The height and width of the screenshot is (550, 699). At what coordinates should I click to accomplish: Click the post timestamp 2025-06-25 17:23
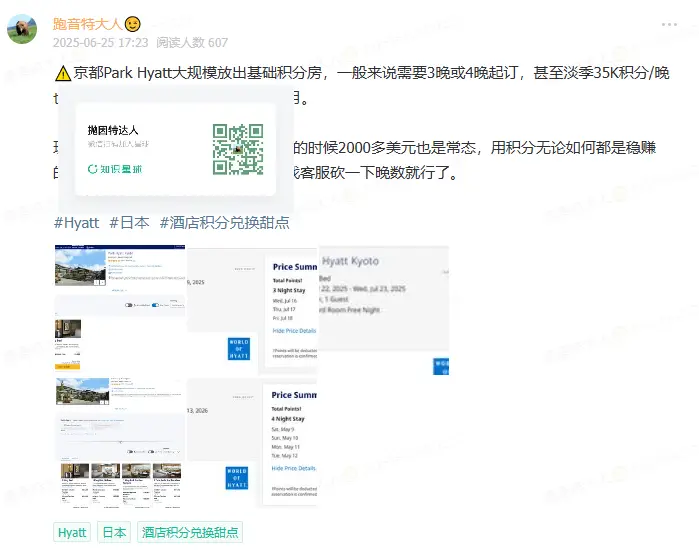tap(100, 43)
